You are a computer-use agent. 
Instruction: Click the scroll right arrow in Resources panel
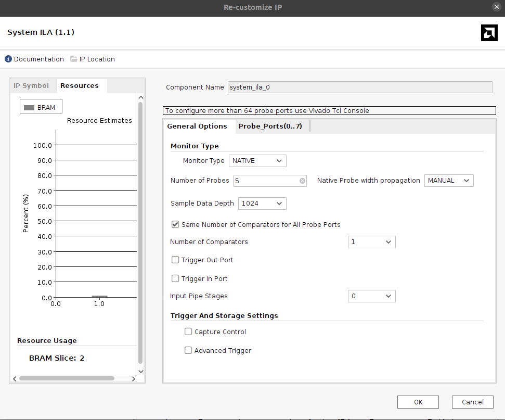coord(133,379)
